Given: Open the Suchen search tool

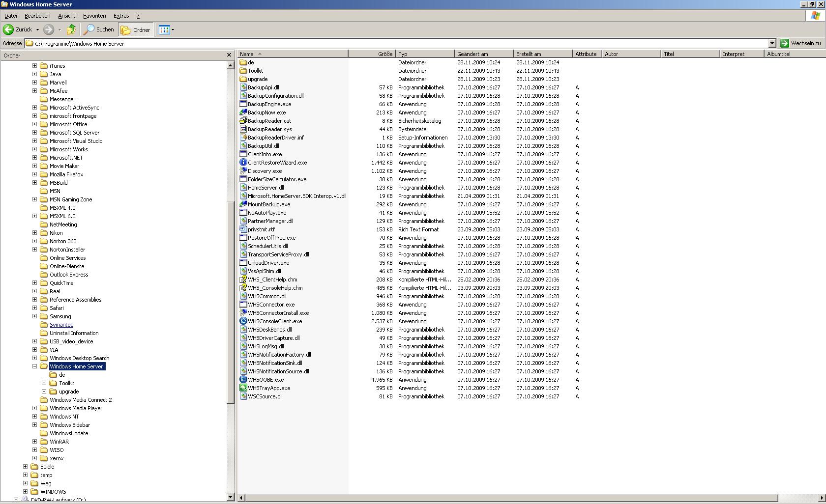Looking at the screenshot, I should click(99, 29).
